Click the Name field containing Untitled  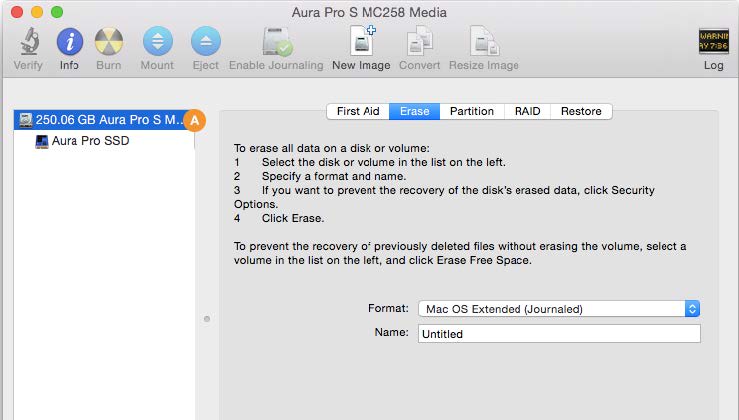pyautogui.click(x=559, y=334)
